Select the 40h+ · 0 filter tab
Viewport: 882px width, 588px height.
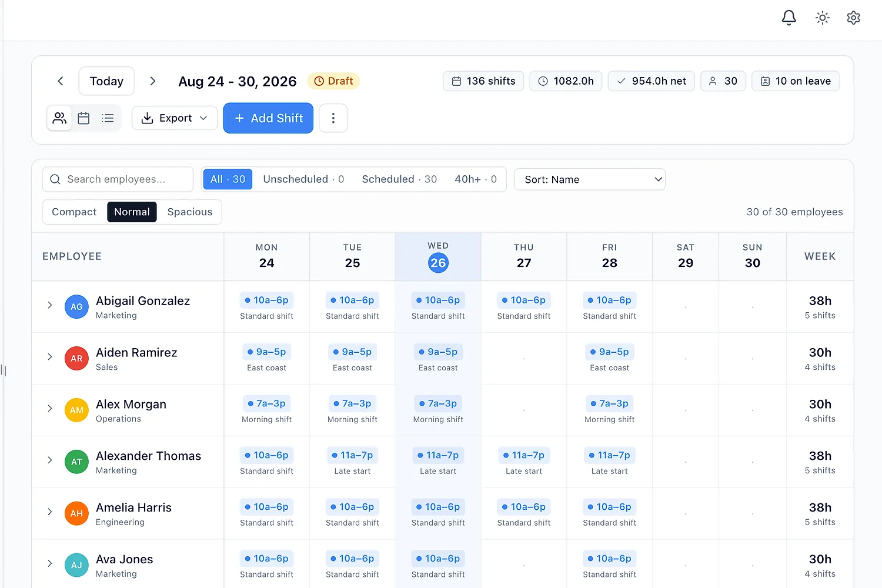pyautogui.click(x=476, y=179)
